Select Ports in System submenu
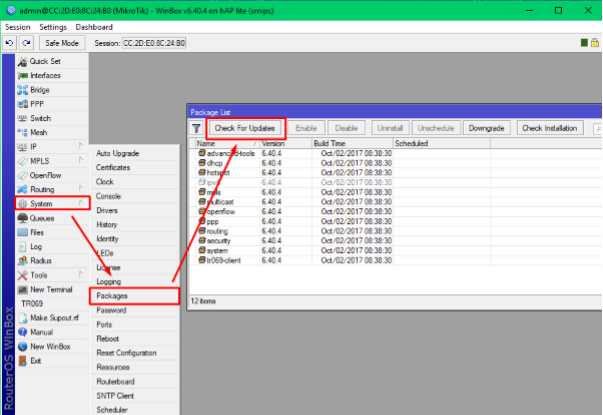603x415 pixels. (x=135, y=325)
